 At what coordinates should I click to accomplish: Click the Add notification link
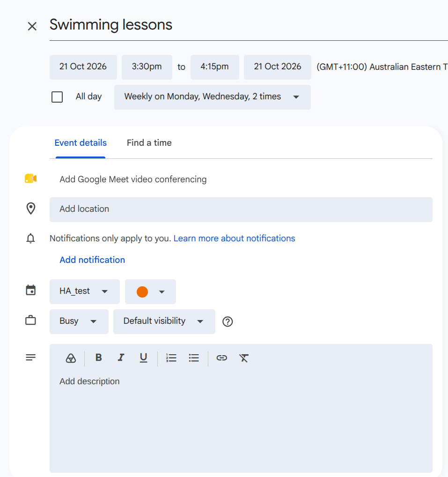pos(92,260)
